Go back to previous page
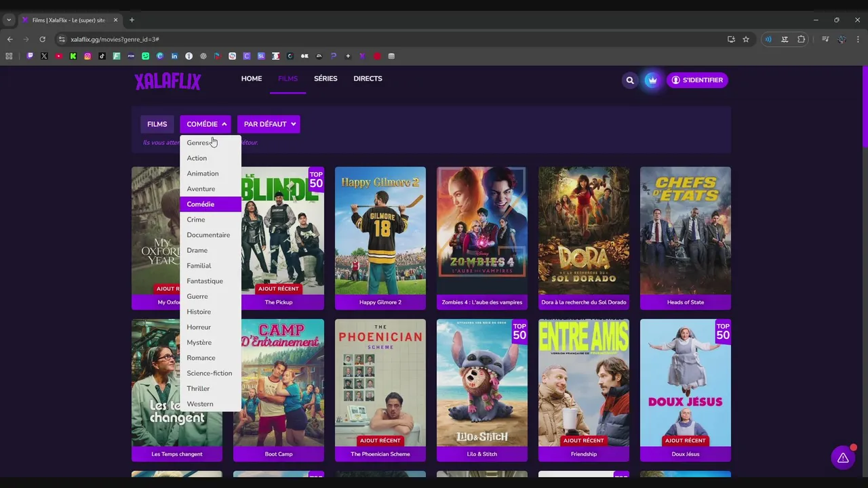Viewport: 868px width, 488px height. (9, 39)
